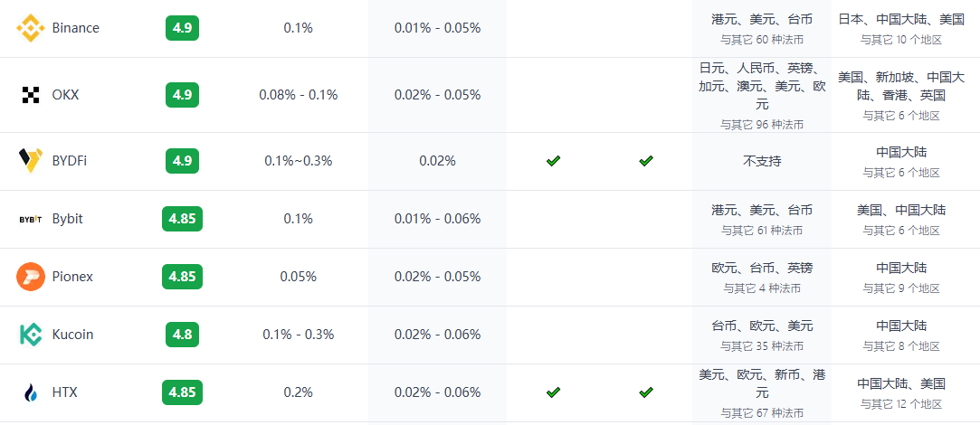The image size is (980, 425).
Task: Expand OKX's "与其它 96 种法币" text
Action: (762, 125)
